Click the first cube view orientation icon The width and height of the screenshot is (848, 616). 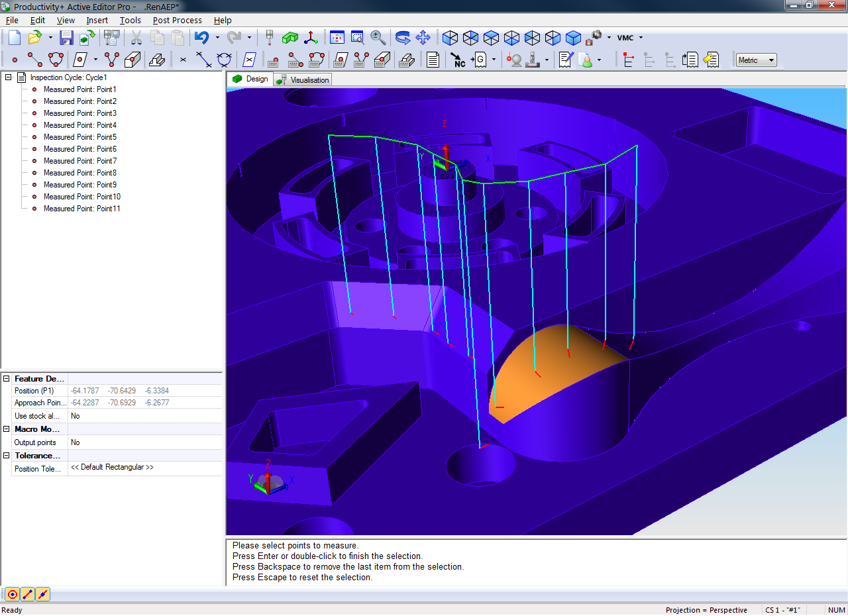click(x=450, y=38)
